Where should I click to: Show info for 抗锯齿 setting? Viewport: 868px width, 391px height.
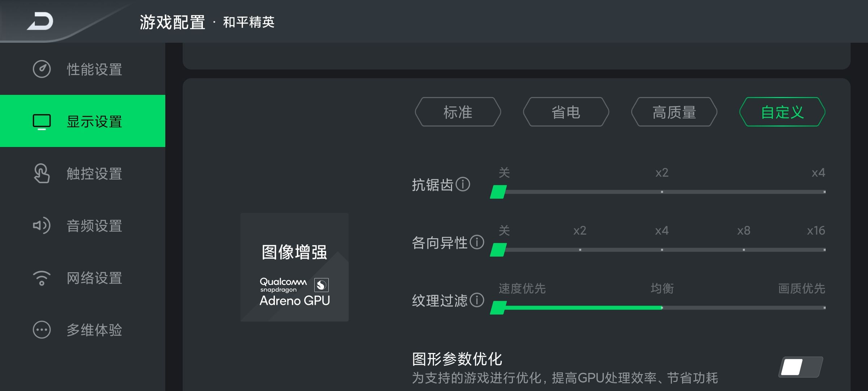click(x=463, y=184)
